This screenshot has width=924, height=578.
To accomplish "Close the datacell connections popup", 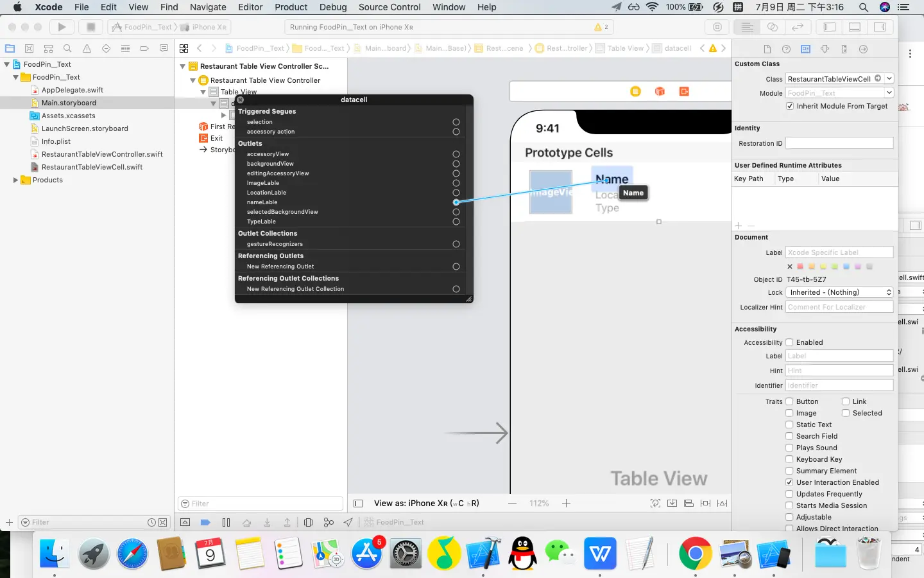I will (x=241, y=100).
